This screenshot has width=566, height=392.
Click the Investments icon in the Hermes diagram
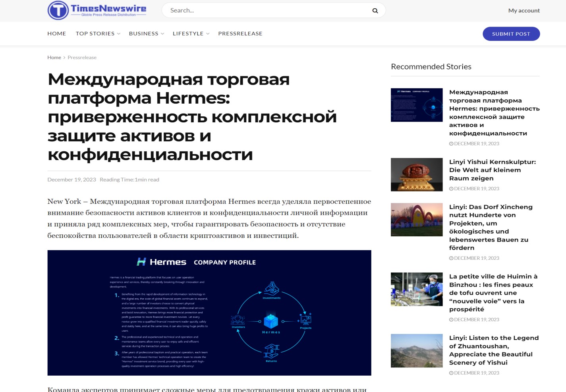pos(272,289)
